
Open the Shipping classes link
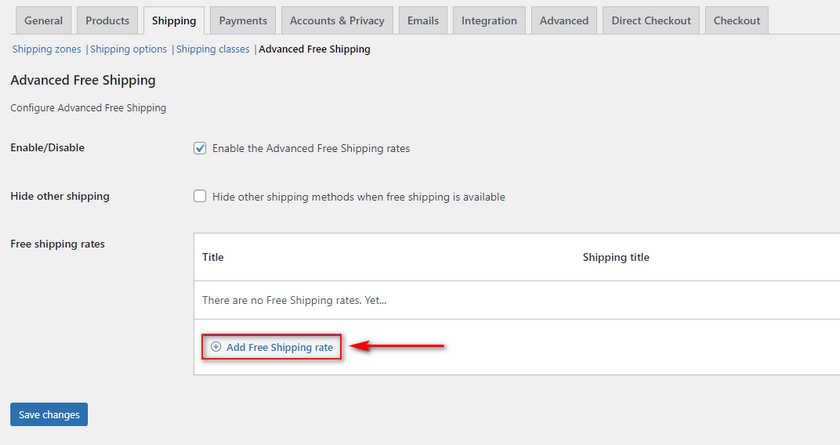click(213, 49)
